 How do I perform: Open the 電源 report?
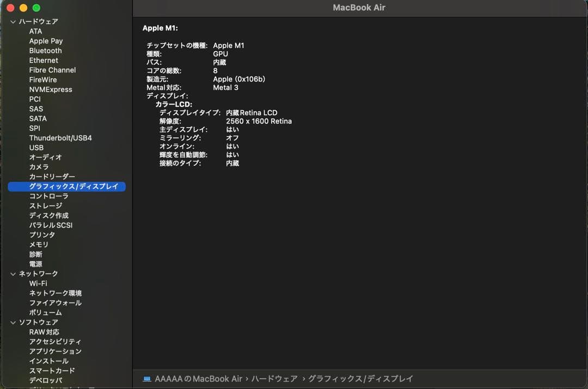coord(36,264)
